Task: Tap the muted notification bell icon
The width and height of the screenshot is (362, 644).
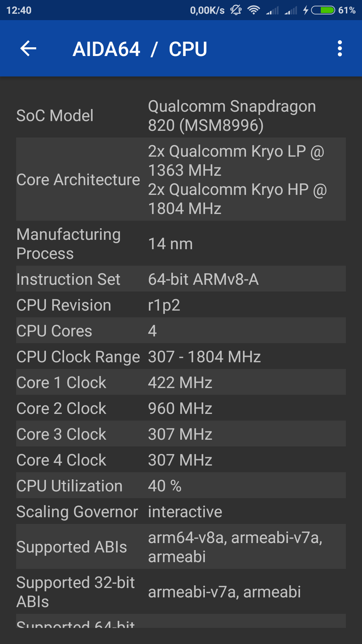Action: 236,10
